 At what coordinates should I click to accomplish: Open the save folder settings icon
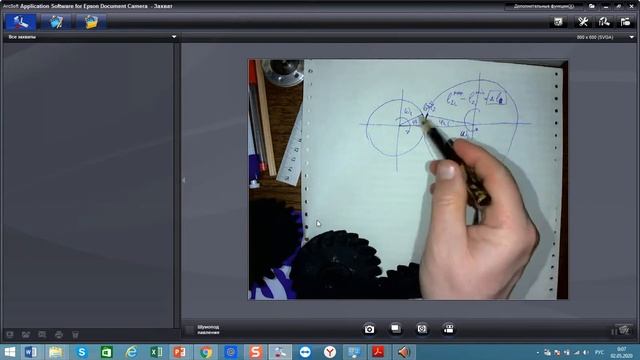625,22
